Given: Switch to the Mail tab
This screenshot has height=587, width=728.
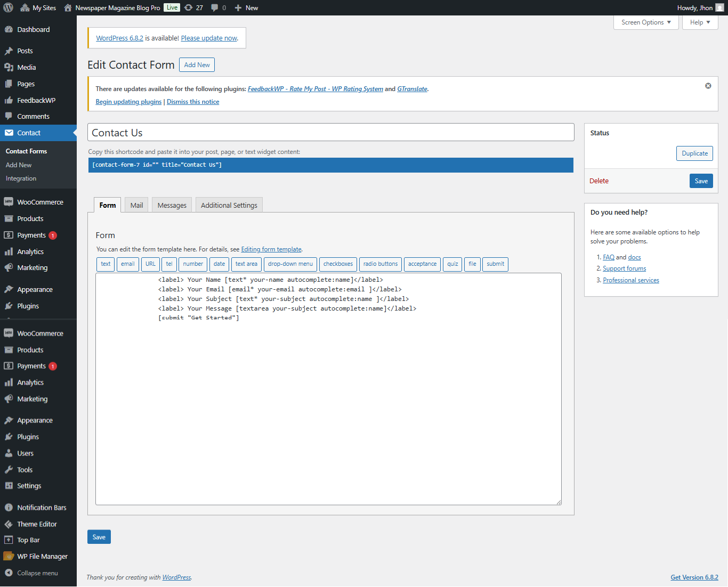Looking at the screenshot, I should (x=136, y=205).
